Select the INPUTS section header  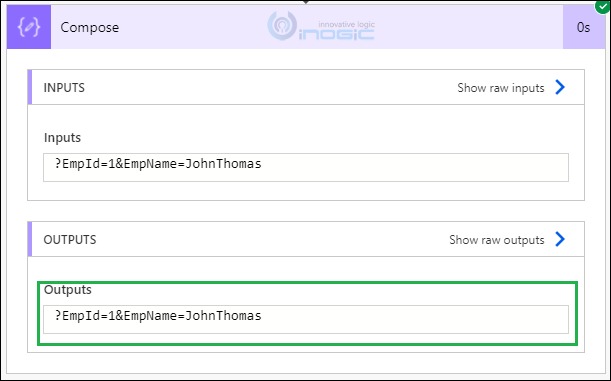[306, 87]
